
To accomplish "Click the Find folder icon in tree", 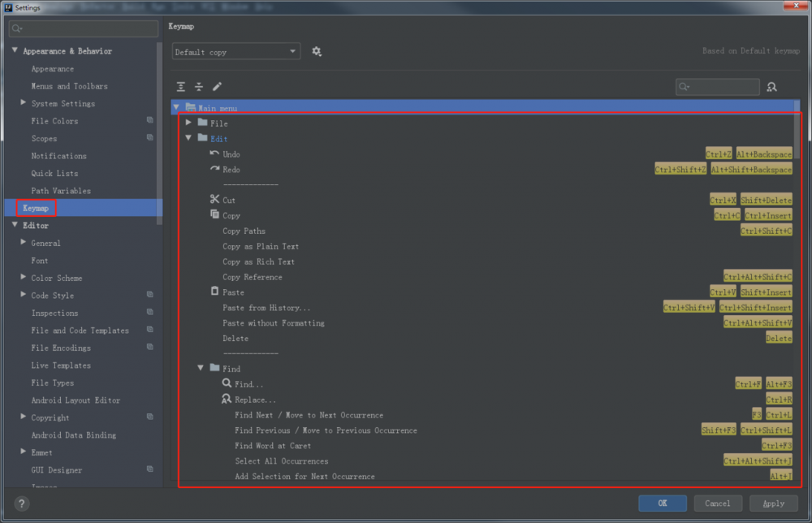I will coord(215,368).
